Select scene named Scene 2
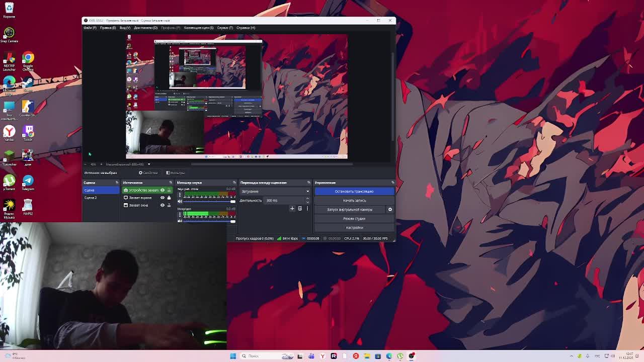Screen dimensions: 644x362 pyautogui.click(x=101, y=198)
